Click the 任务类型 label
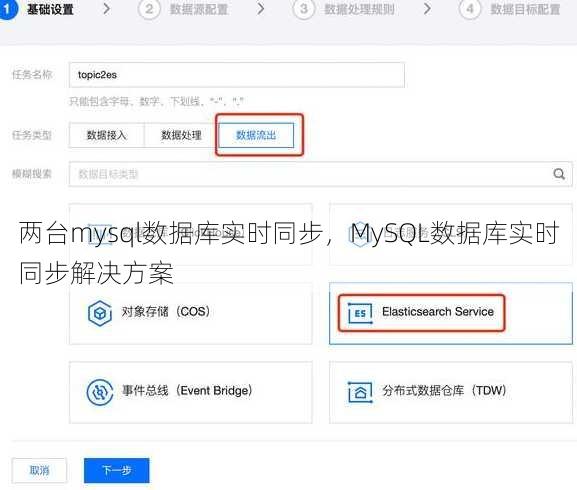Image resolution: width=577 pixels, height=490 pixels. click(x=32, y=135)
